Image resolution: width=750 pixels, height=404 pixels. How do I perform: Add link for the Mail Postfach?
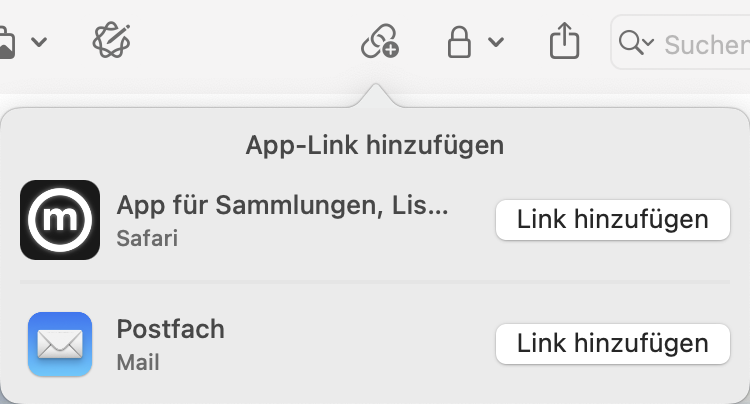tap(613, 344)
